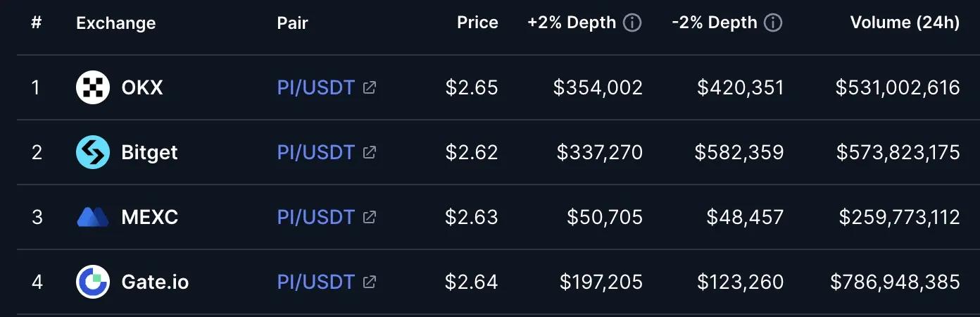The image size is (980, 317).
Task: Open external link icon in Gate.io row
Action: point(369,282)
